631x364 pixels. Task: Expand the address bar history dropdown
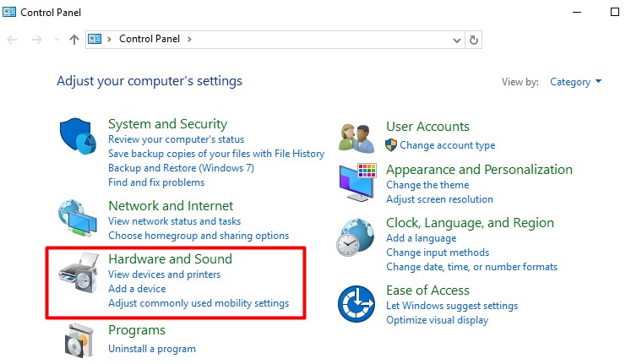(457, 40)
